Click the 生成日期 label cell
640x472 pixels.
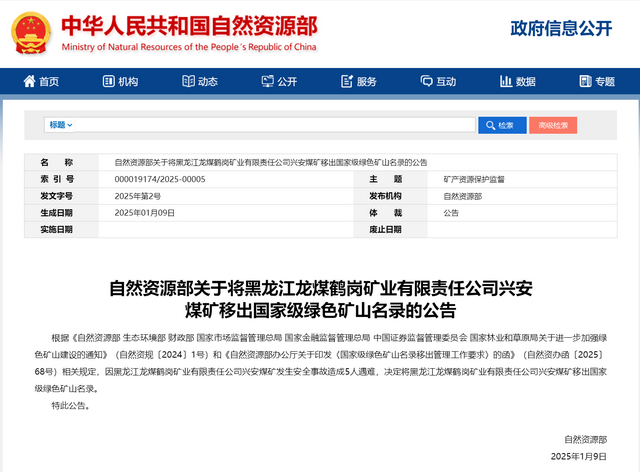coord(61,213)
